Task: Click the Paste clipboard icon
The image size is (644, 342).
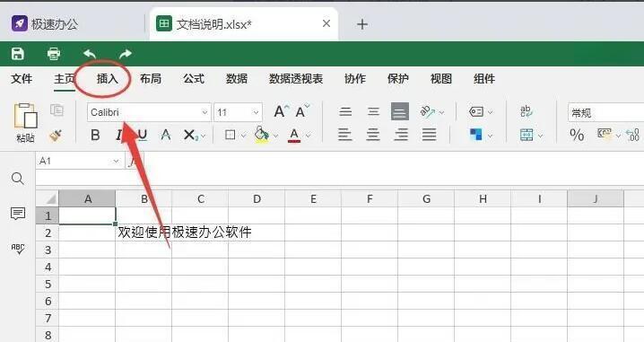Action: 25,116
